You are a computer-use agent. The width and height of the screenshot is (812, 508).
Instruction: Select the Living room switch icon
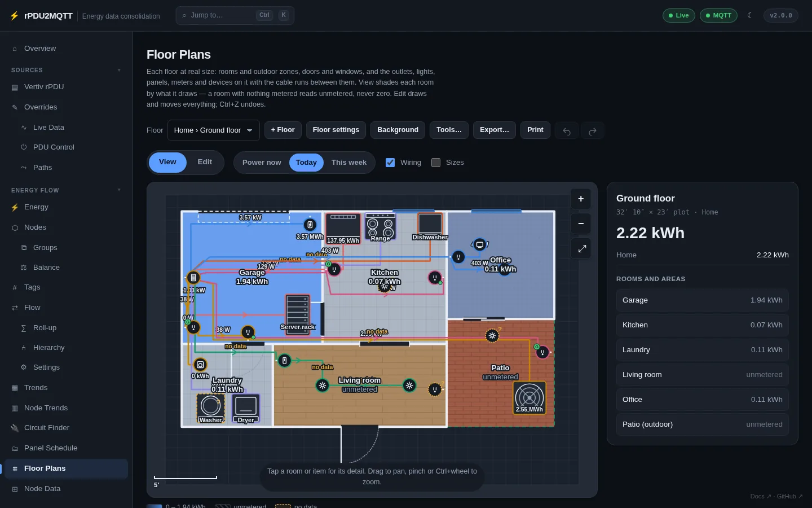pyautogui.click(x=285, y=360)
